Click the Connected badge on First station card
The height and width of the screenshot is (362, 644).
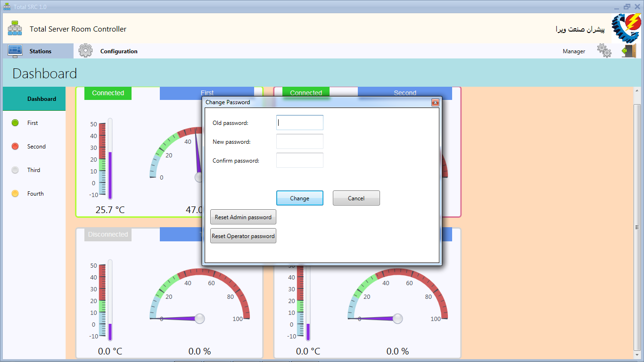(x=108, y=93)
